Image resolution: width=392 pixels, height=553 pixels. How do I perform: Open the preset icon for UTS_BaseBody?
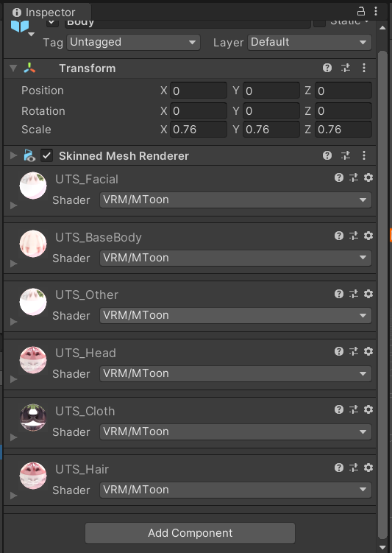point(354,236)
